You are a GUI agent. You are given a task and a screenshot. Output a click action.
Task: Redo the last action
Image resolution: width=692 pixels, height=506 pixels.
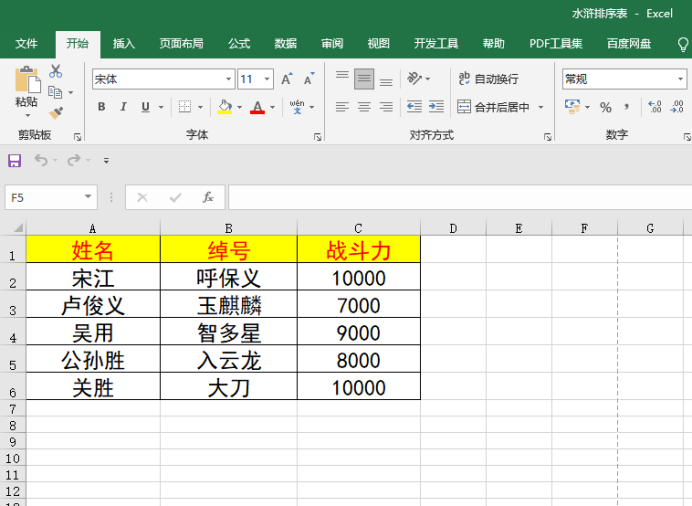(74, 160)
